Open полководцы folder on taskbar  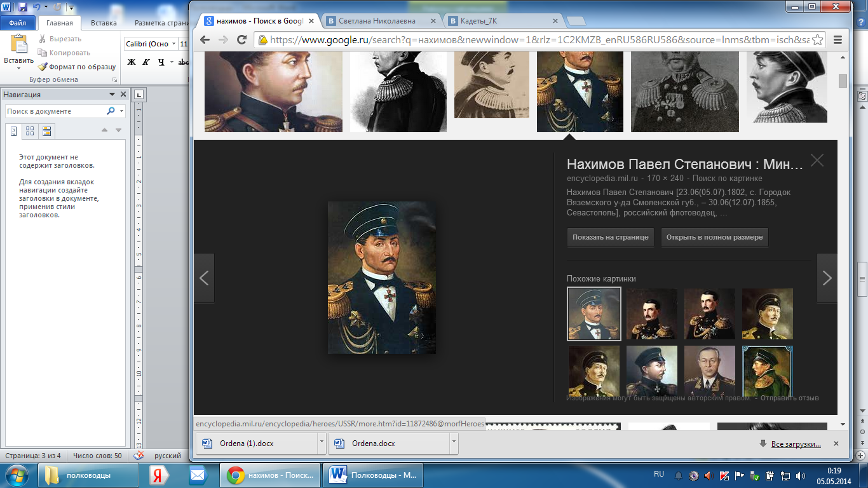88,475
